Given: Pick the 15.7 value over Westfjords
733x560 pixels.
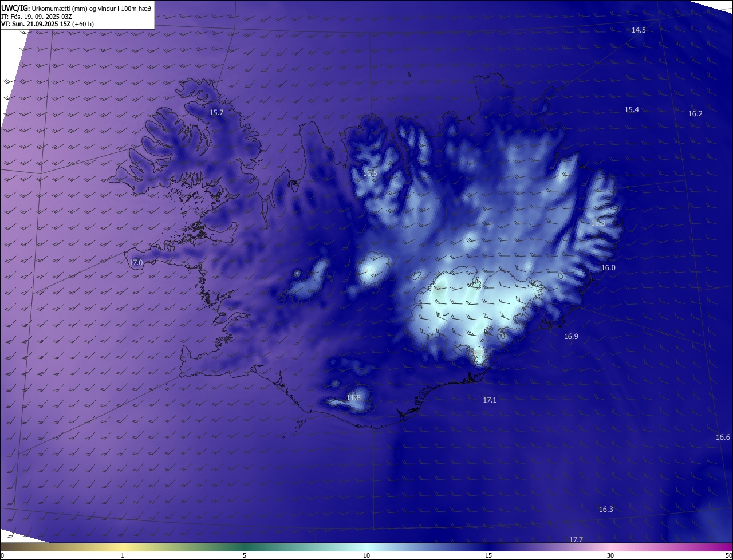Looking at the screenshot, I should [x=216, y=112].
